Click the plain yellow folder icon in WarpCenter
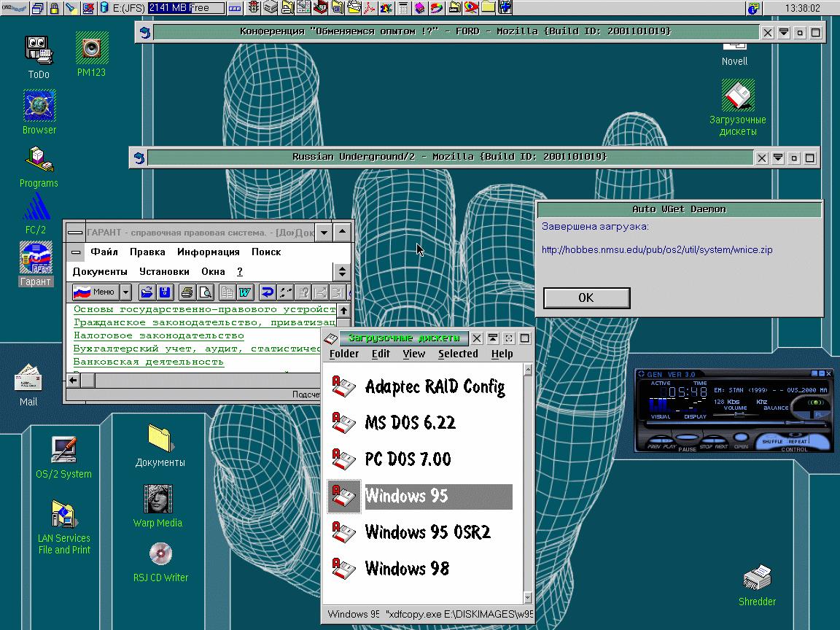Image resolution: width=840 pixels, height=630 pixels. (x=489, y=7)
